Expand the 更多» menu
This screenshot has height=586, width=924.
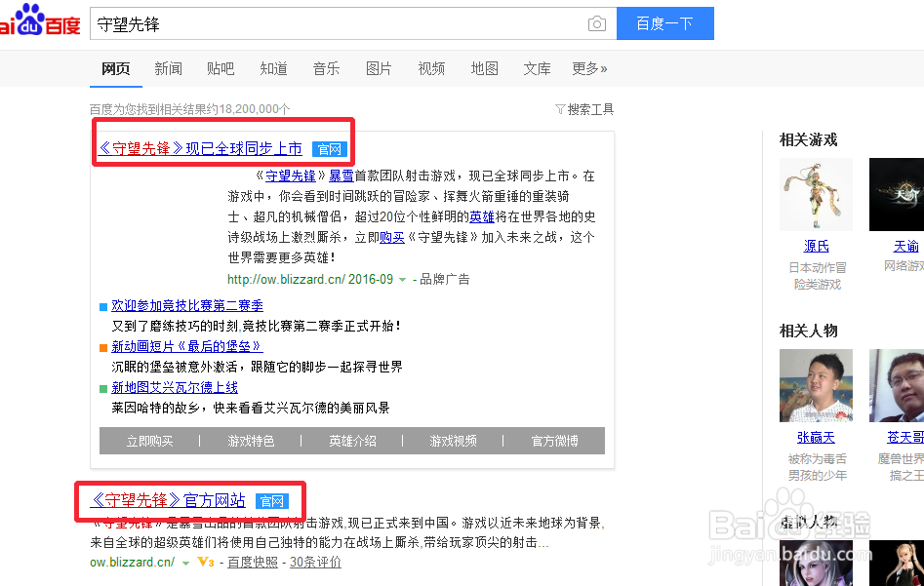pos(589,69)
